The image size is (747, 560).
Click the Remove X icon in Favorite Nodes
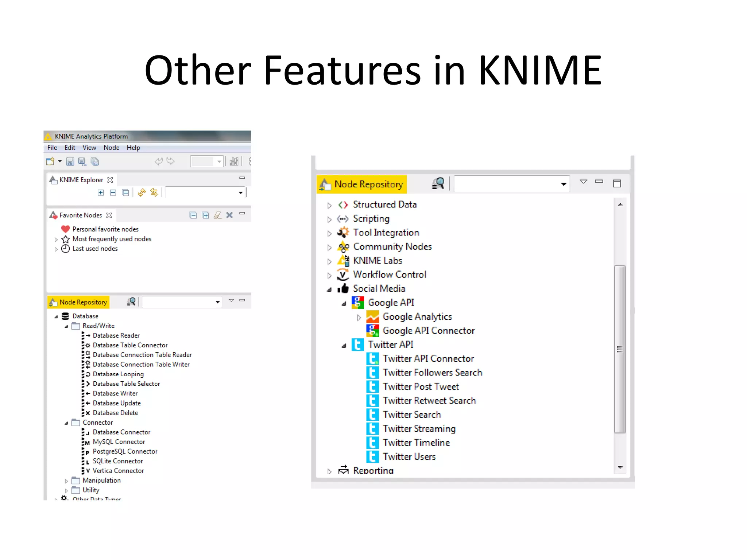[x=229, y=215]
